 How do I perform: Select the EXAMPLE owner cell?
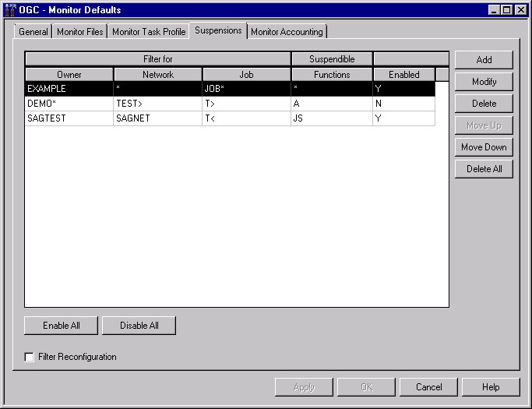pos(69,89)
